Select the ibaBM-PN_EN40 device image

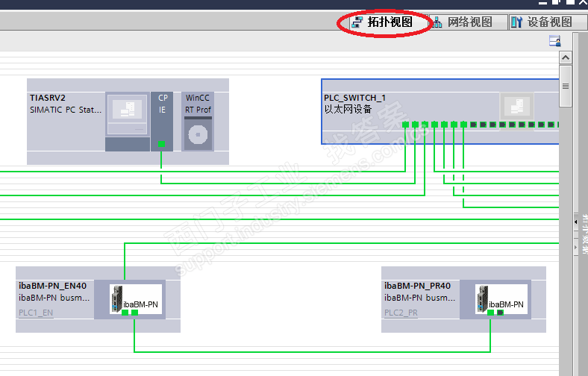(x=135, y=299)
